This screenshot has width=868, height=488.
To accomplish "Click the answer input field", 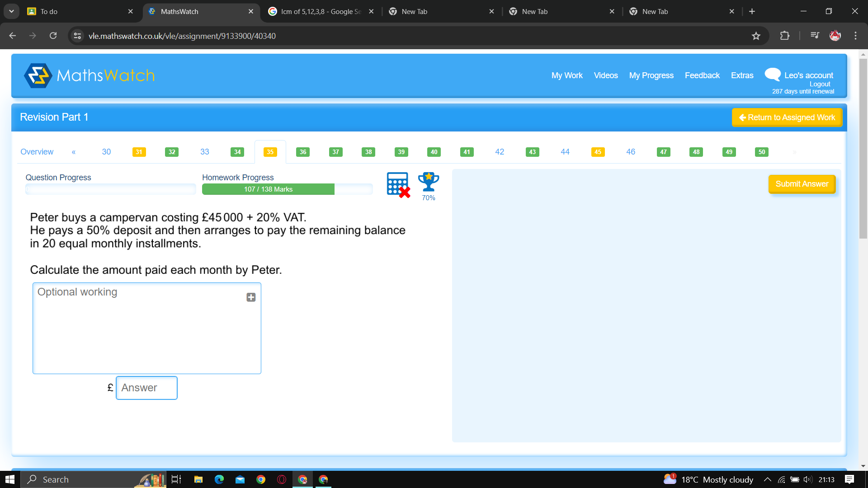I will [146, 387].
